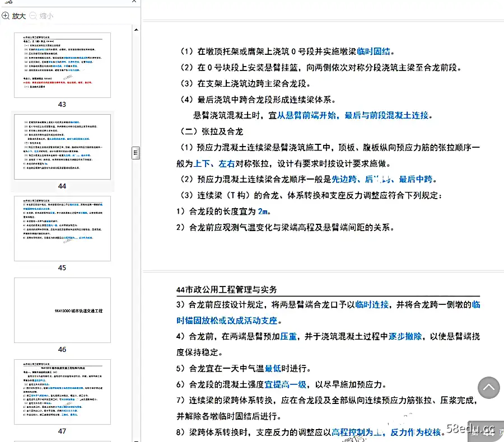The image size is (504, 442).
Task: Click the blue text 先边跨
Action: coord(344,179)
